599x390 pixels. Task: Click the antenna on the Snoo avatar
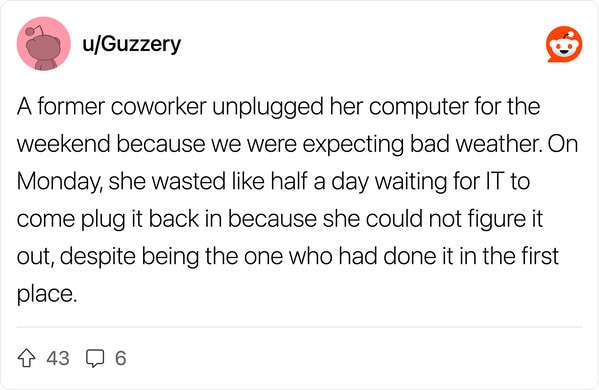(x=34, y=31)
